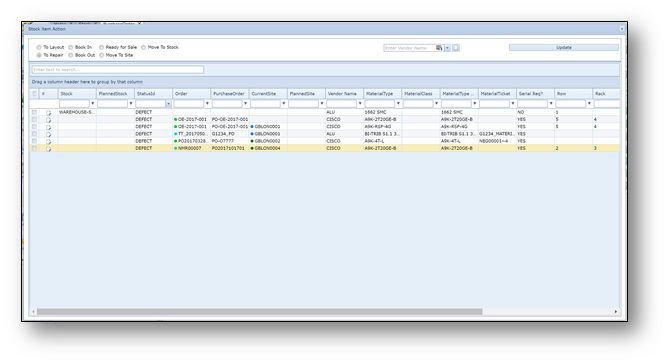
Task: Open the Row column filter dropdown
Action: pos(589,103)
